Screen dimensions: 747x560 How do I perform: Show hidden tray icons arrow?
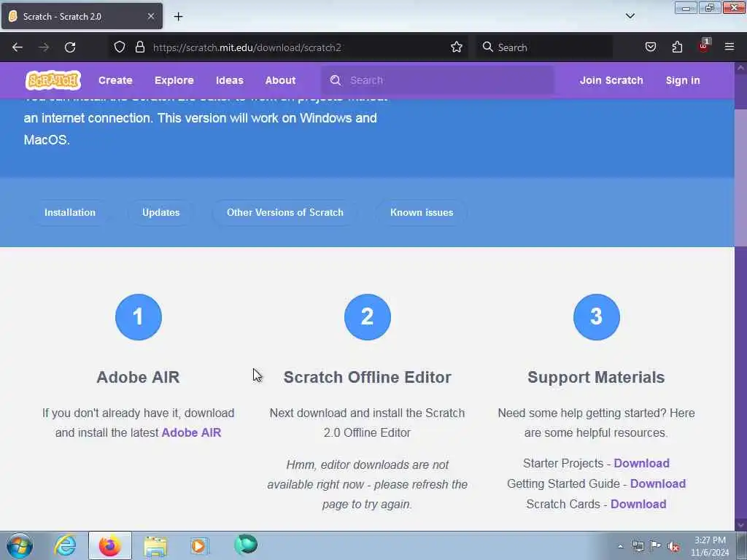click(620, 547)
